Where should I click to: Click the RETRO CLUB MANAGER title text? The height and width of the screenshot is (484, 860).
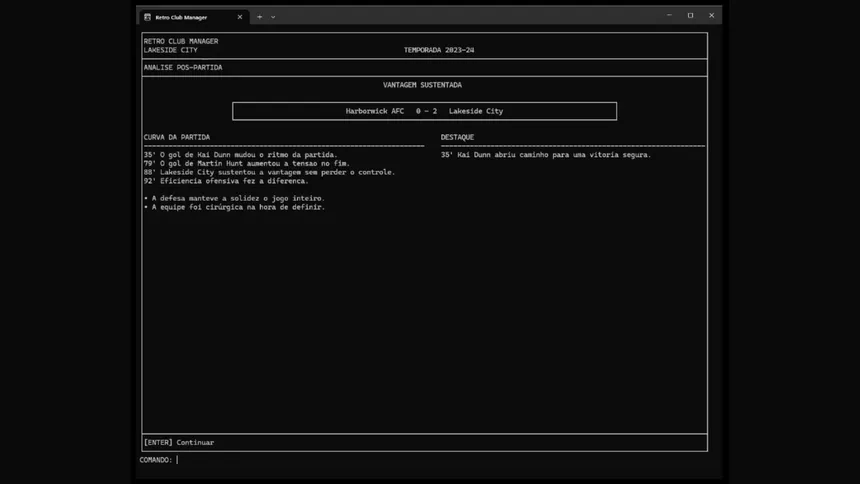tap(181, 41)
